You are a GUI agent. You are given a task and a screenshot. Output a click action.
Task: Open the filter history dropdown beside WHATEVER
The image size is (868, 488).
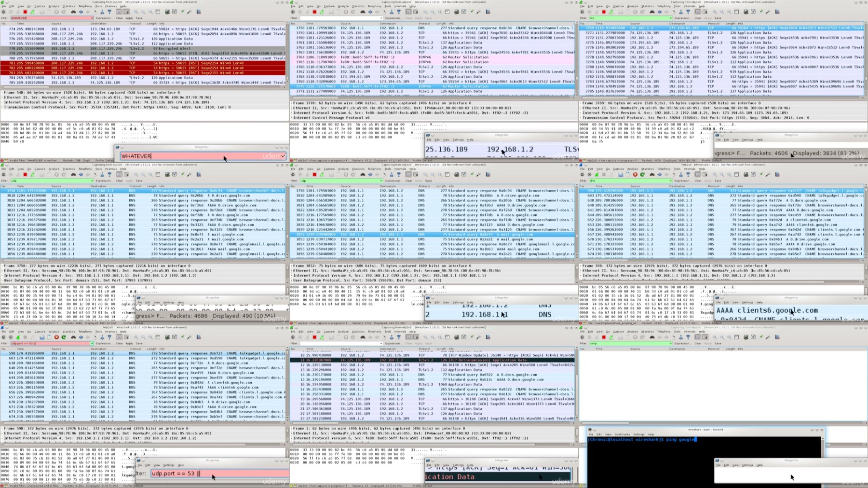point(92,18)
